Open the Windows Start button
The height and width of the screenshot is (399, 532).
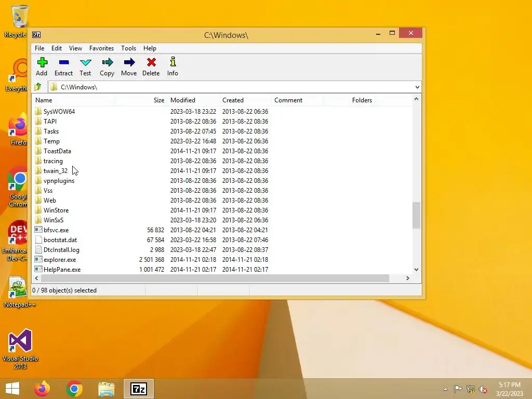click(x=12, y=389)
